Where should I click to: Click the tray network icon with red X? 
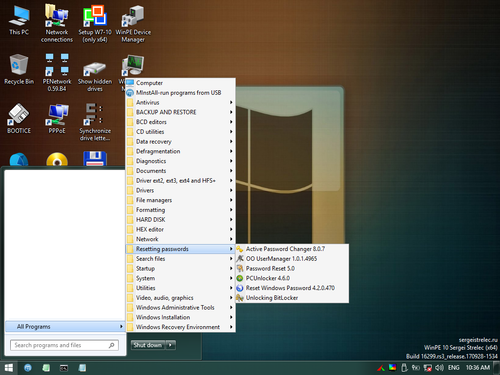(x=427, y=368)
